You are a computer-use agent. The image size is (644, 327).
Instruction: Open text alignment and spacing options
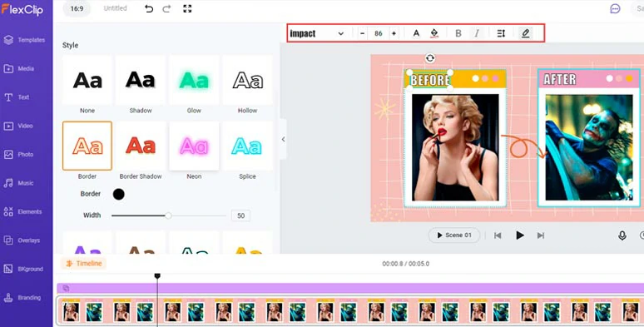[501, 33]
